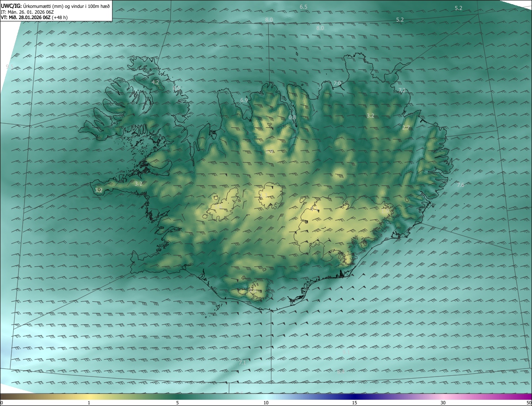Click the '15' label on the colour scale
This screenshot has height=406, width=532.
coord(355,403)
